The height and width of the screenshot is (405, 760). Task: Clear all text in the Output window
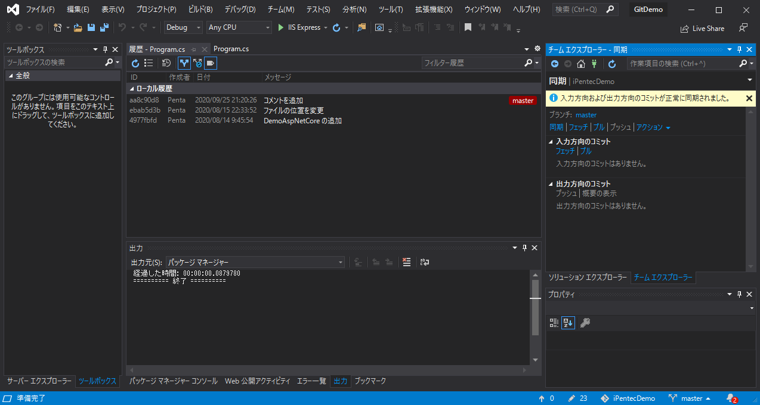tap(407, 262)
